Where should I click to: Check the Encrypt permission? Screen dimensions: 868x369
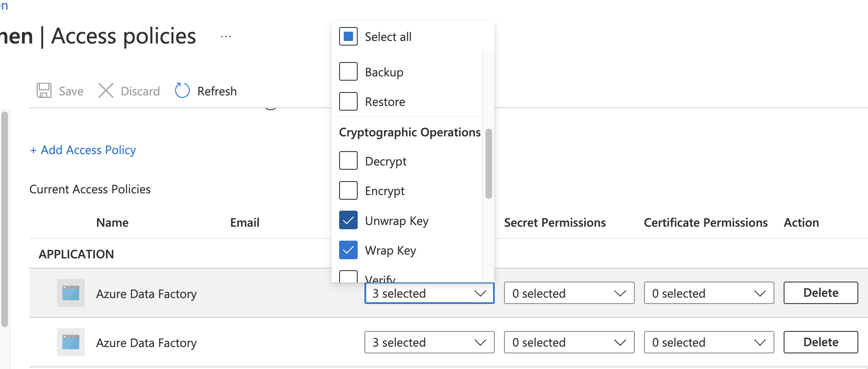pos(348,190)
